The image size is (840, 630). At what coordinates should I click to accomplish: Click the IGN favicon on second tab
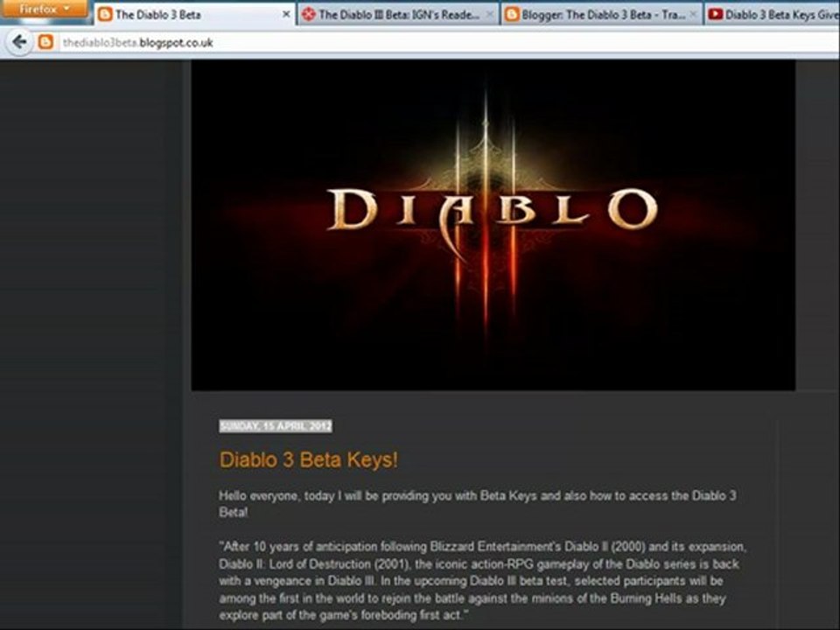coord(309,15)
